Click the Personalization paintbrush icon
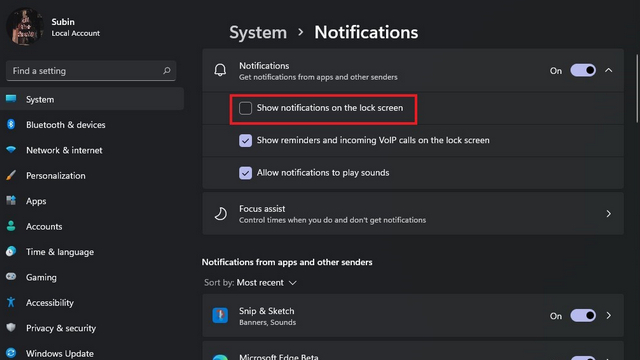 pyautogui.click(x=11, y=176)
